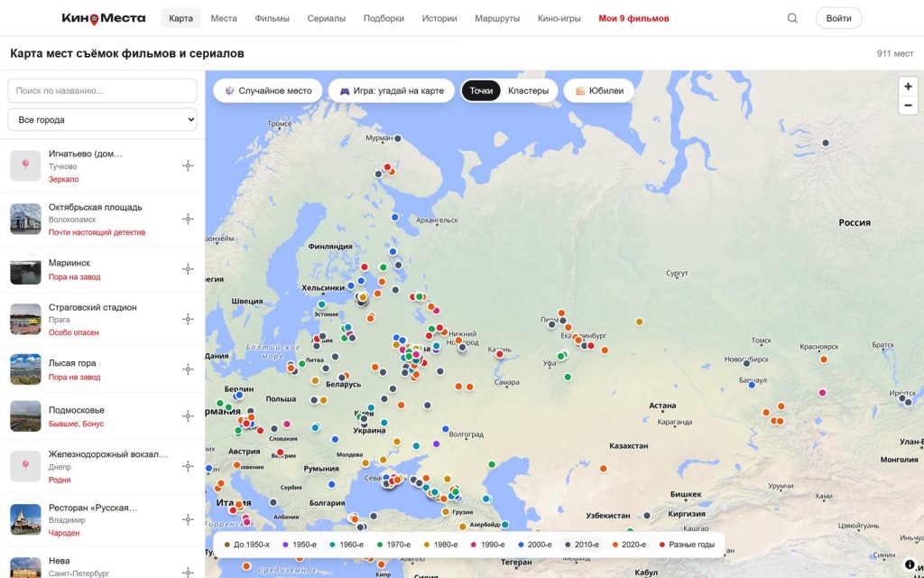Locate Лысая гора via crosshair icon

tap(188, 369)
